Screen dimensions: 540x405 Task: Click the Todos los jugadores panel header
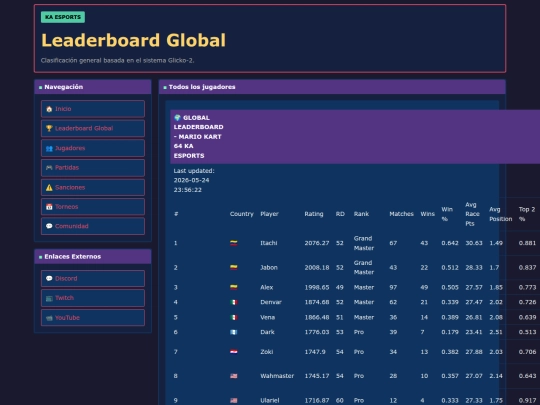pos(332,87)
